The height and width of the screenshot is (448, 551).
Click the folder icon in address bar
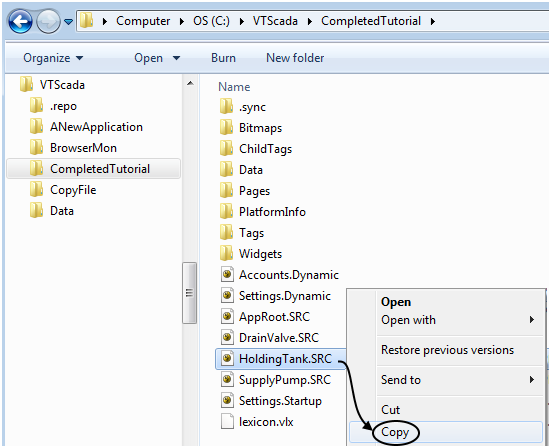pyautogui.click(x=86, y=21)
